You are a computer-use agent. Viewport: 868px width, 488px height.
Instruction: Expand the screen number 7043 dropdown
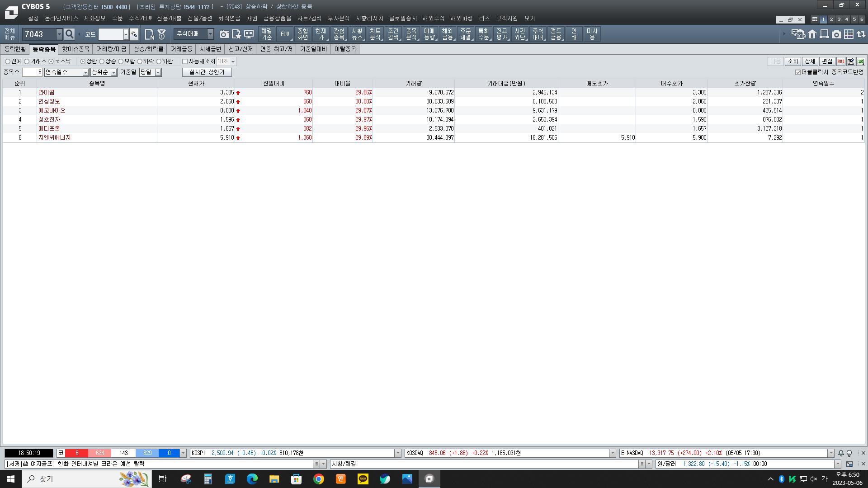click(59, 34)
